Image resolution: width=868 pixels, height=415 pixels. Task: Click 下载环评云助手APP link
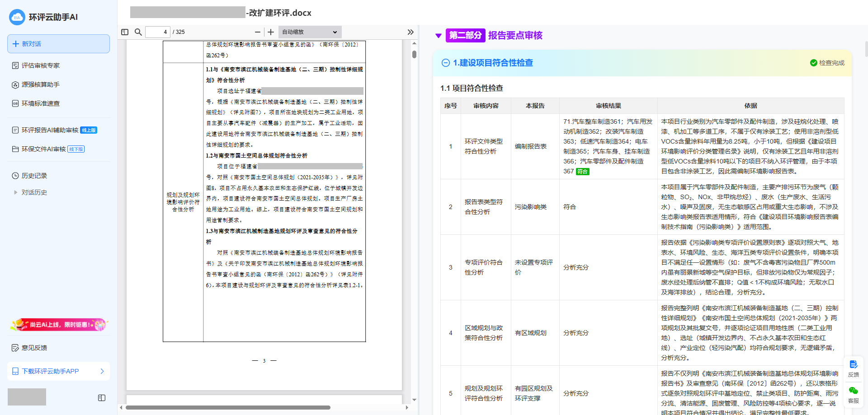(58, 371)
